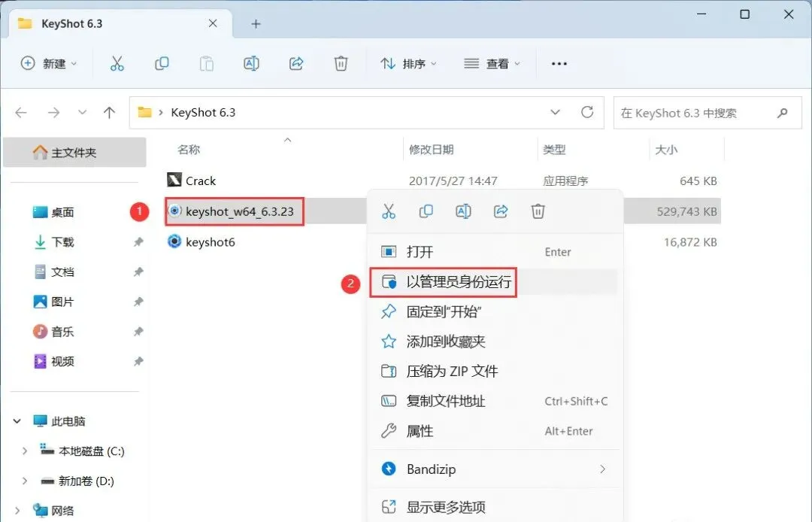Sort by the 类型 column header

coord(553,150)
